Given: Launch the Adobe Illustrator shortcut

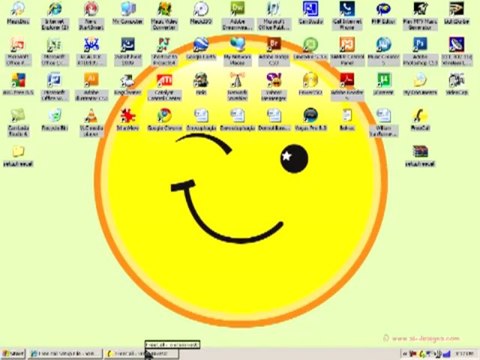Looking at the screenshot, I should click(x=91, y=87).
